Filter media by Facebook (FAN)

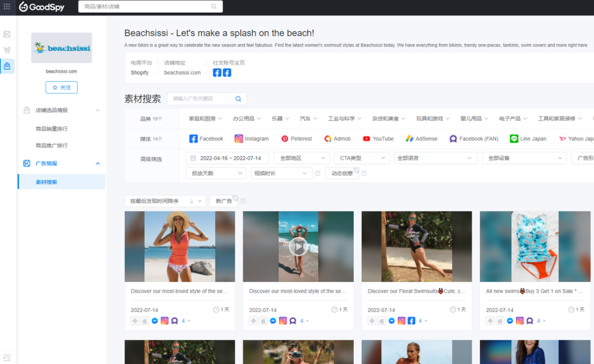tap(474, 139)
